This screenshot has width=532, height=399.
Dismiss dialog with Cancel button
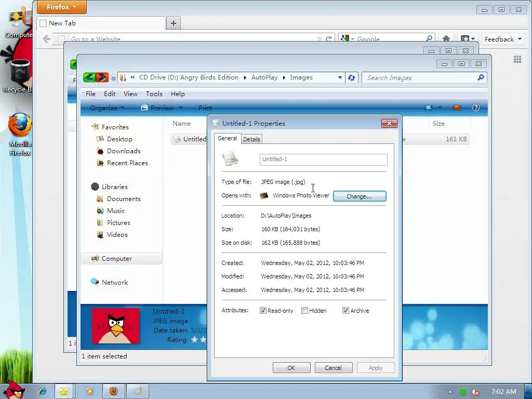(x=333, y=368)
